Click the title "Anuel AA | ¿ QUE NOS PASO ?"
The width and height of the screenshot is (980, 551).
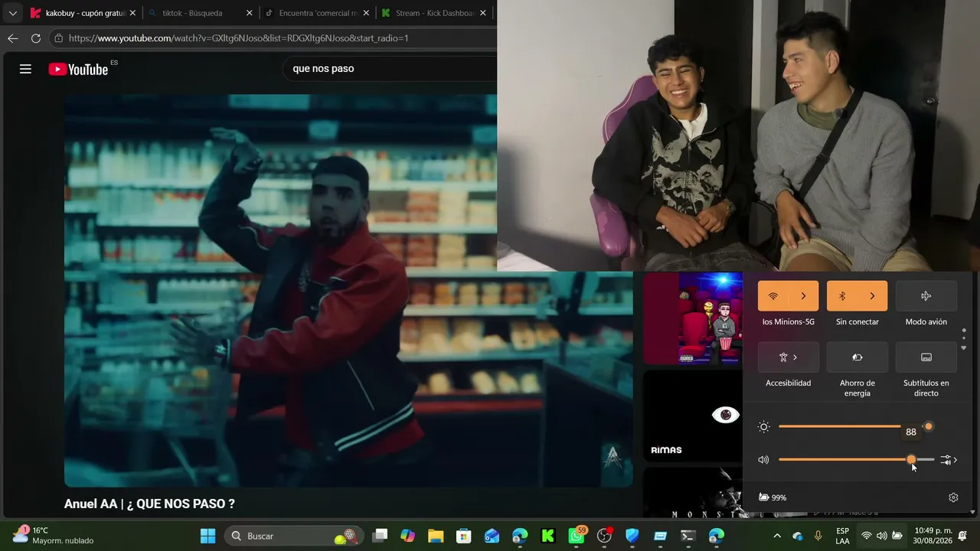click(x=149, y=504)
